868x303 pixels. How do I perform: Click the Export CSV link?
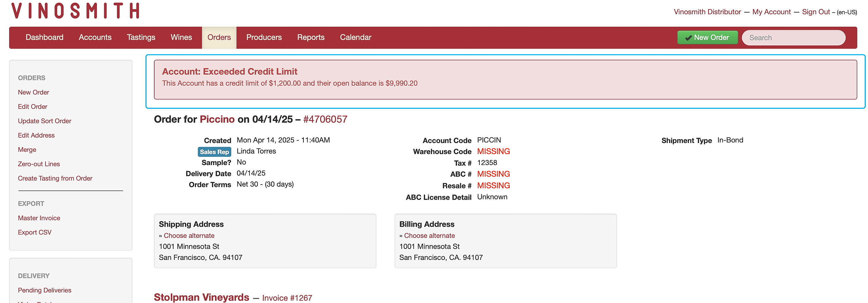point(35,232)
